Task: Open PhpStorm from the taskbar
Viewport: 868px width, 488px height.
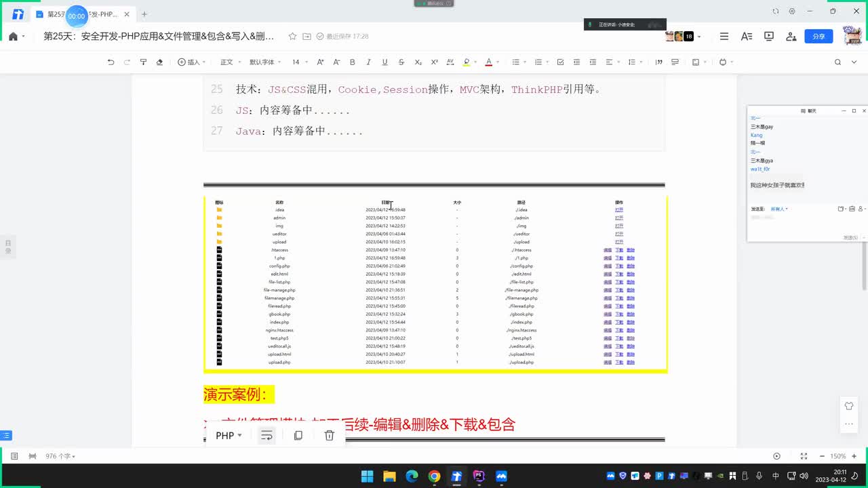Action: [479, 476]
